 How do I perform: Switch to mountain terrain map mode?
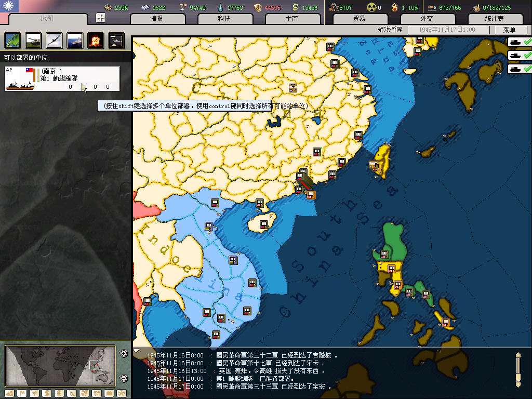coord(9,394)
